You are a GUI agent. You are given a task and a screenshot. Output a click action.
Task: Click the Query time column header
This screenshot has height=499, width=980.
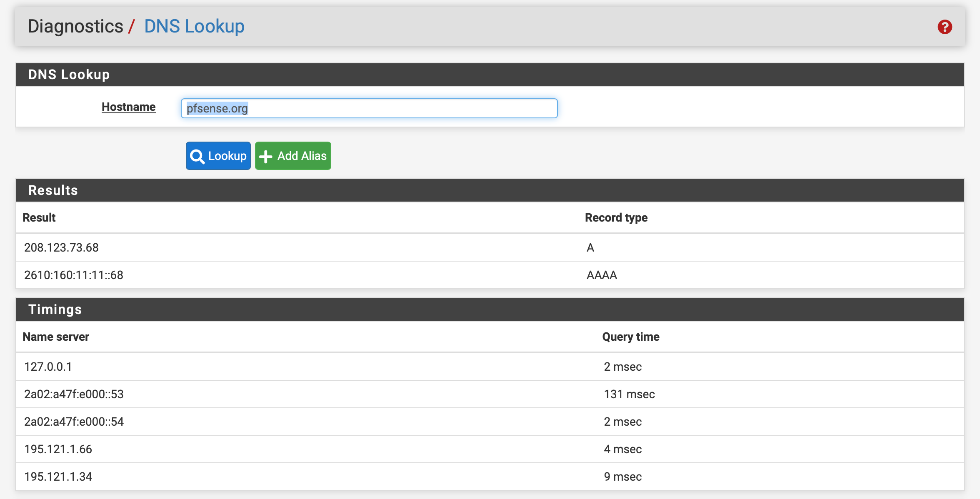pos(631,337)
